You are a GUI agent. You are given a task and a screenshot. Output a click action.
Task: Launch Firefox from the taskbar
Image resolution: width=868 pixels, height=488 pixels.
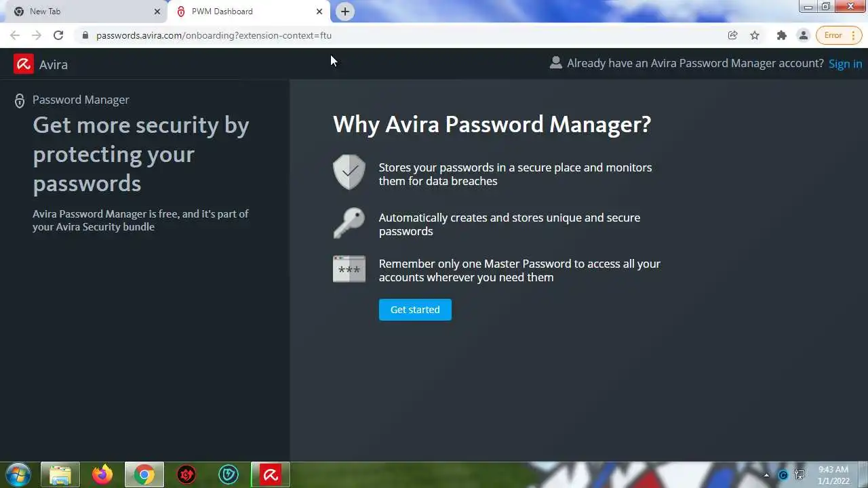pyautogui.click(x=102, y=475)
